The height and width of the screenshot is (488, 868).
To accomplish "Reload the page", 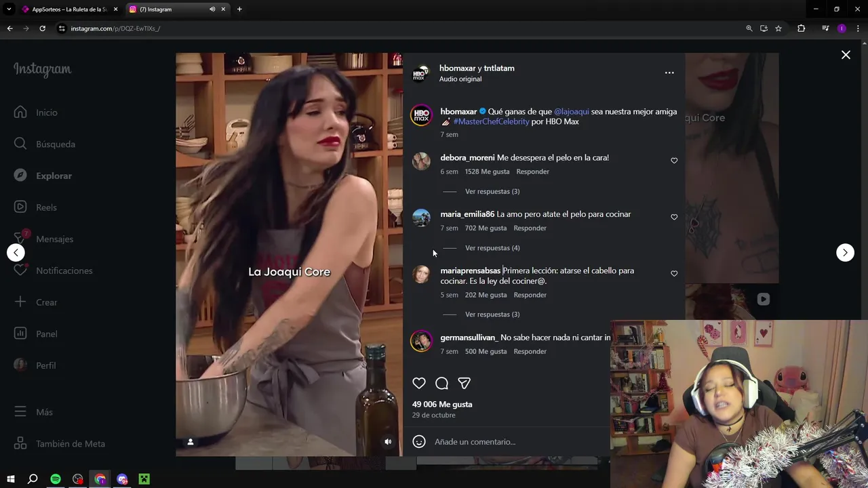I will [42, 28].
